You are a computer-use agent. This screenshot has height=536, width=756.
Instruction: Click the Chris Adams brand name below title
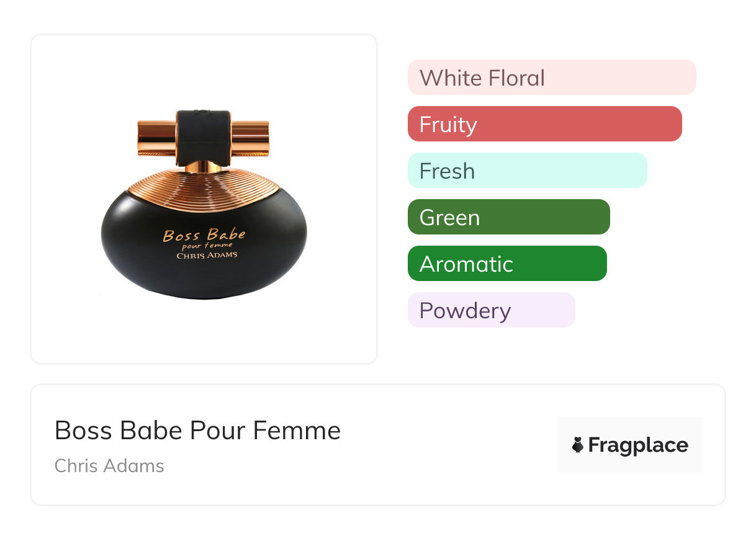pos(109,465)
